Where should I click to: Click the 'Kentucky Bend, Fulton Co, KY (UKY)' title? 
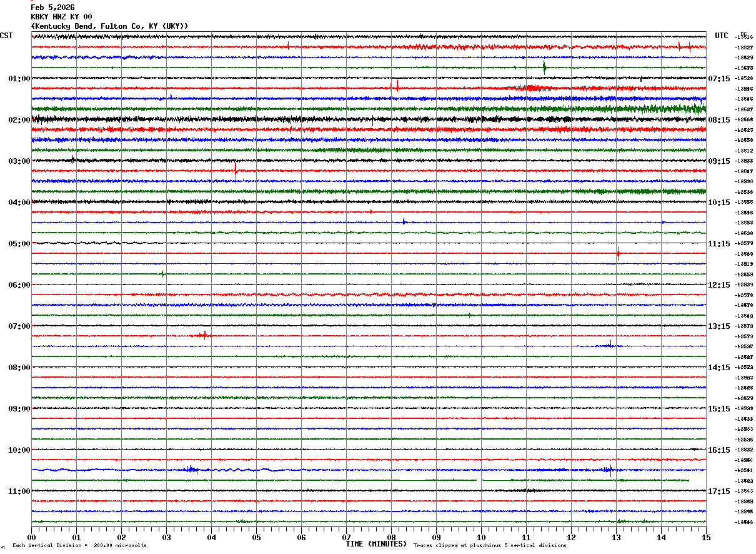pyautogui.click(x=109, y=26)
